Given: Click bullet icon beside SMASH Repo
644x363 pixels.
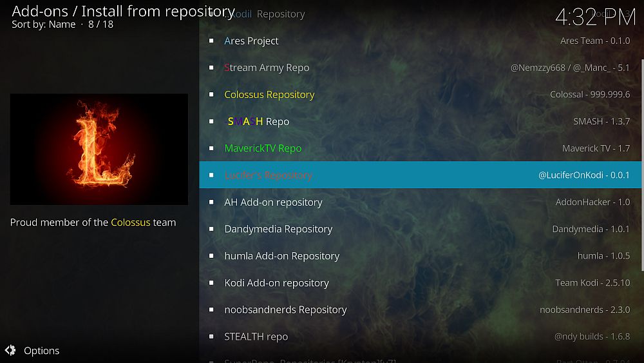Looking at the screenshot, I should 211,121.
